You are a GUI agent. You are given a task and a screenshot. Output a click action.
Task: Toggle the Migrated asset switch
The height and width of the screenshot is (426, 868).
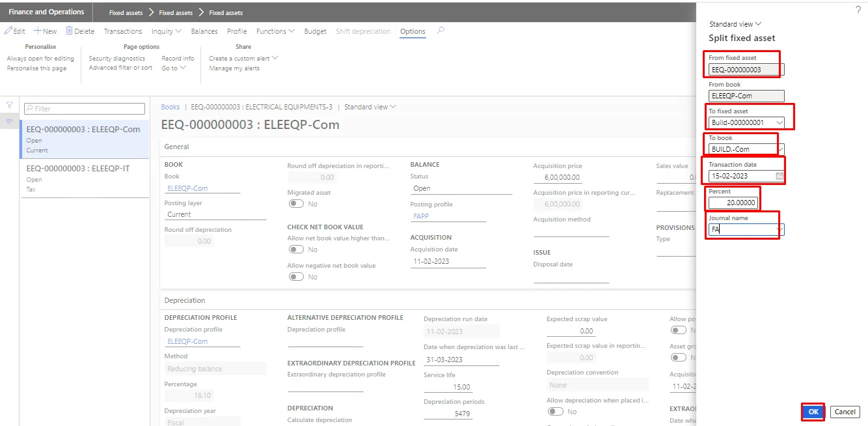[x=297, y=204]
